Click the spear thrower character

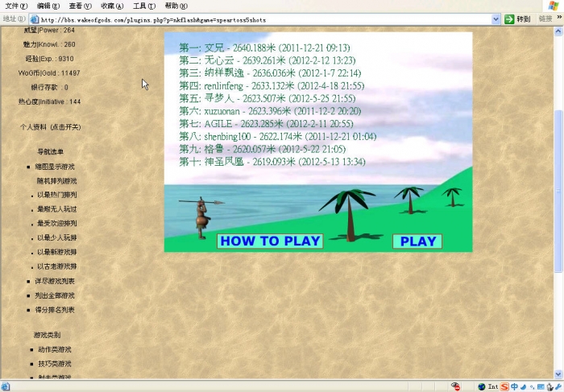[x=202, y=218]
